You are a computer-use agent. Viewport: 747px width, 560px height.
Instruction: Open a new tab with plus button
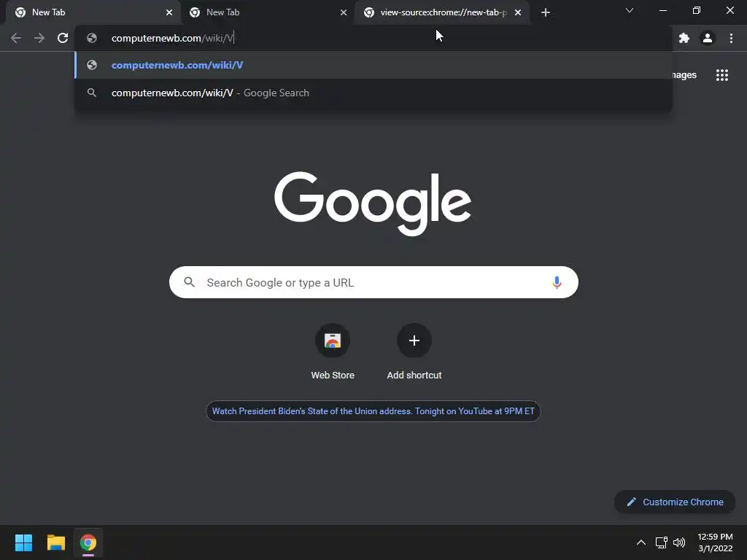click(x=546, y=12)
